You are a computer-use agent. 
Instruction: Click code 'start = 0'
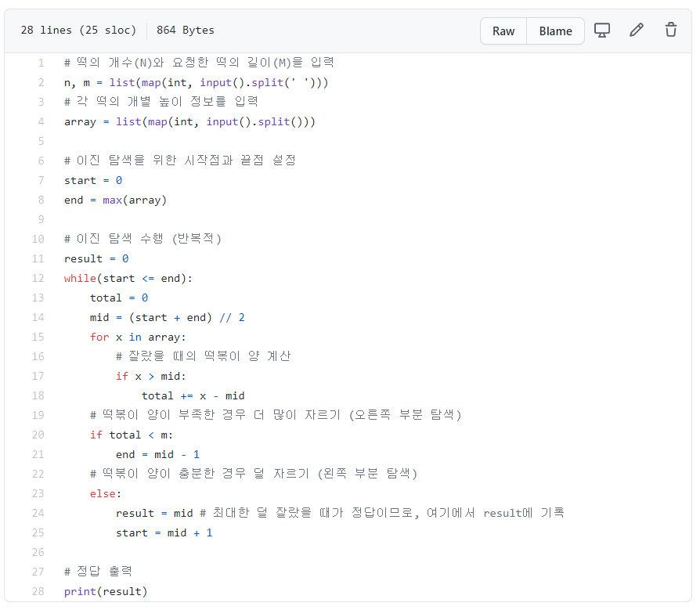tap(93, 180)
